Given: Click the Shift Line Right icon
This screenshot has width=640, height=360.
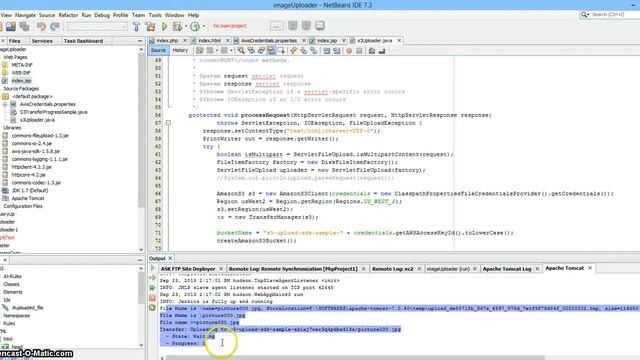Looking at the screenshot, I should coord(336,51).
